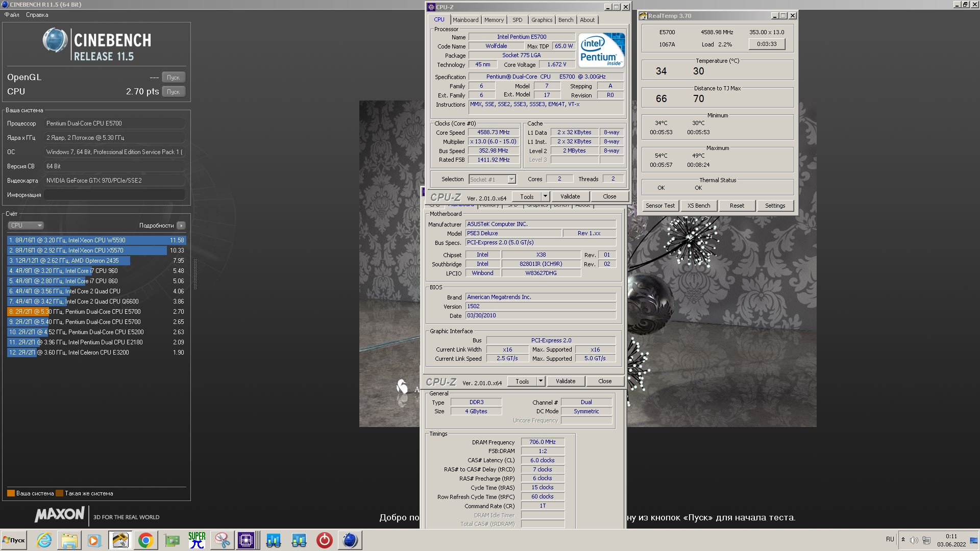Click the green graphics card taskbar icon
Screen dimensions: 980x551
[x=172, y=540]
